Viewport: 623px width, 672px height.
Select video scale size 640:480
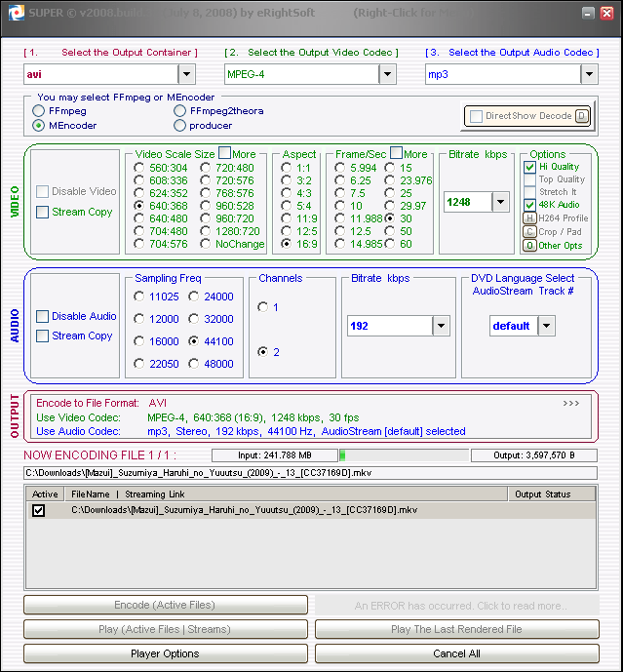[x=138, y=218]
